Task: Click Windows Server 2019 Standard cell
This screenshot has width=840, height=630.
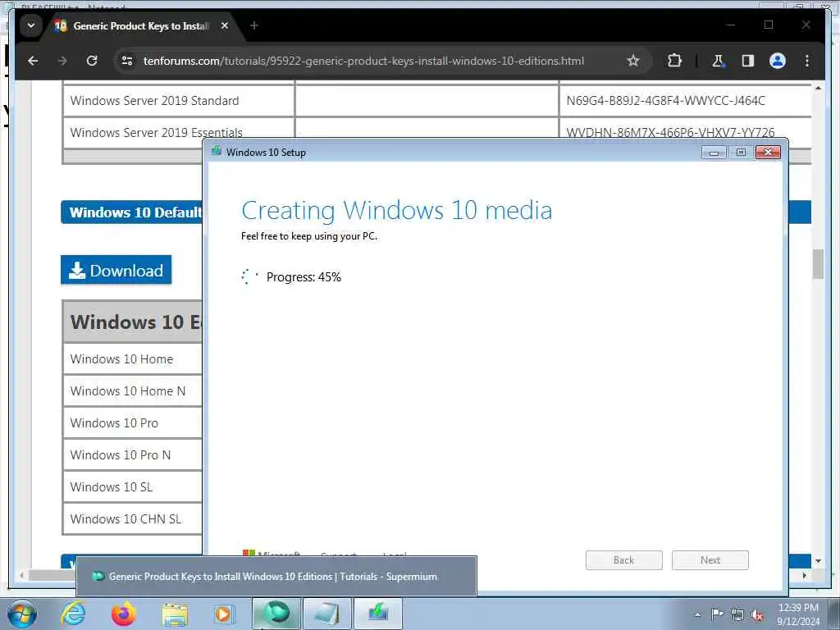Action: (178, 101)
